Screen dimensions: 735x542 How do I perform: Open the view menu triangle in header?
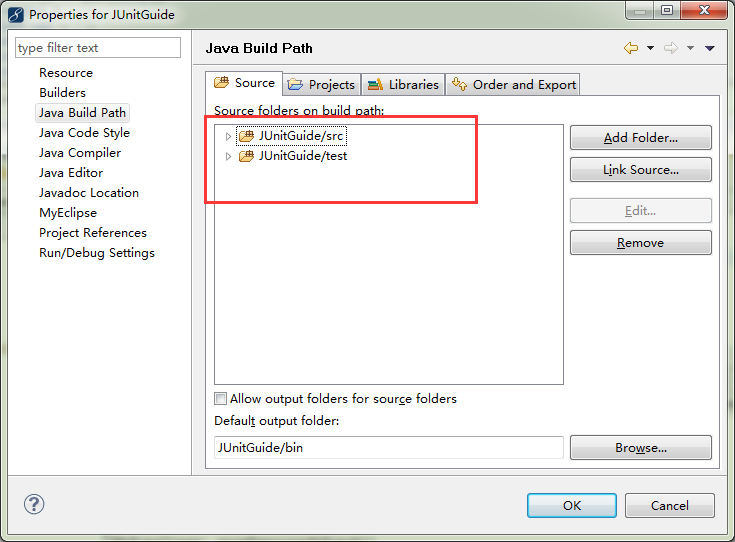pos(710,48)
